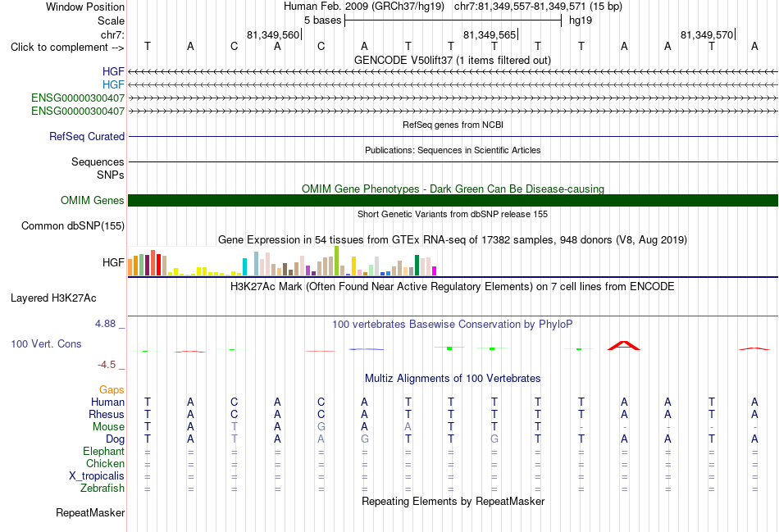This screenshot has width=779, height=532.
Task: Click the magenta bar ending HGF expression chart
Action: click(434, 271)
